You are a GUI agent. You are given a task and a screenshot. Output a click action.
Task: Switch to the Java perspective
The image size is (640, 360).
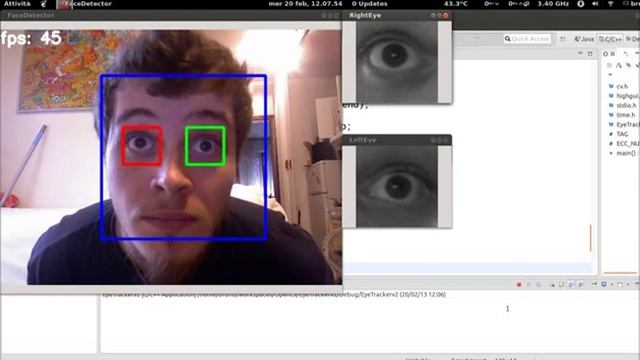pos(584,39)
